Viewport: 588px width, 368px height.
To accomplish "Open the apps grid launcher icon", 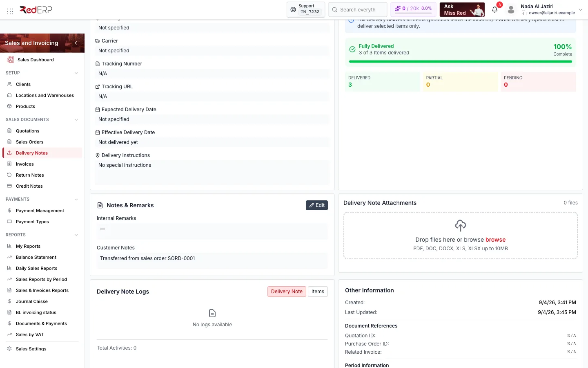I will 10,11.
